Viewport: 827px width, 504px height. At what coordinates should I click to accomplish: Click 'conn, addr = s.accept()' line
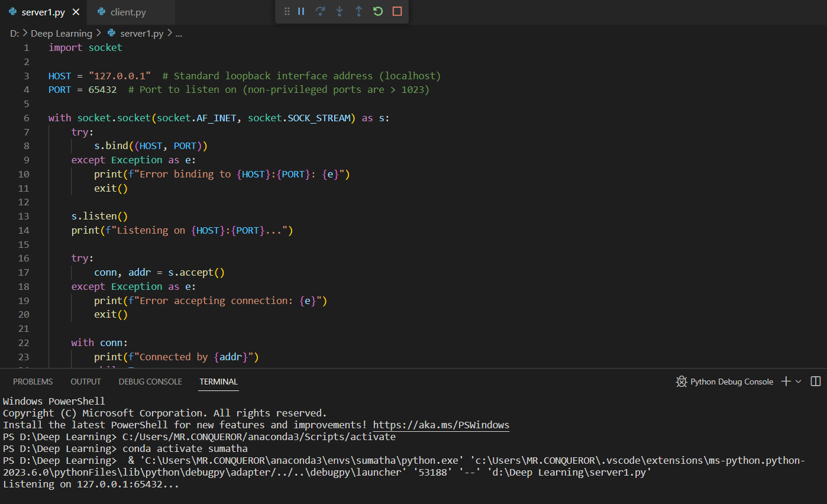pos(159,272)
